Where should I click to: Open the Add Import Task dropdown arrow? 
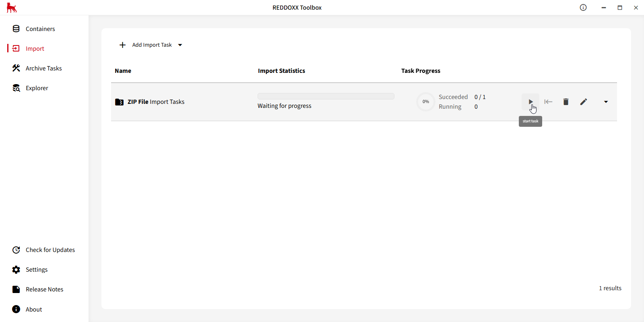(x=180, y=45)
